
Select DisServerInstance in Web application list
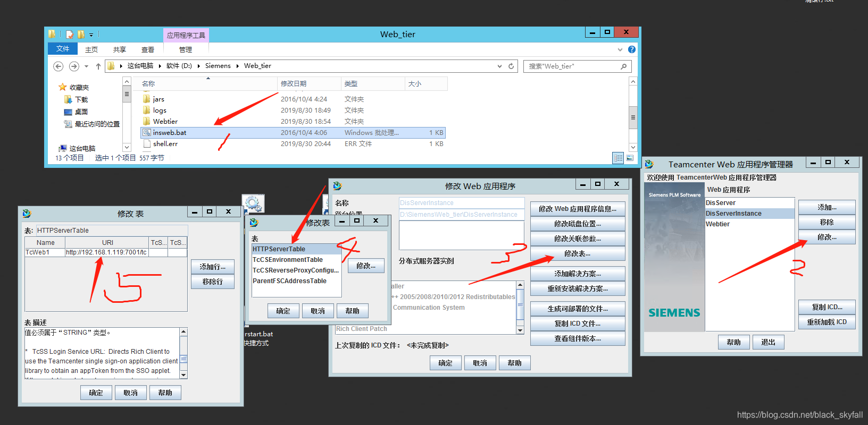749,214
